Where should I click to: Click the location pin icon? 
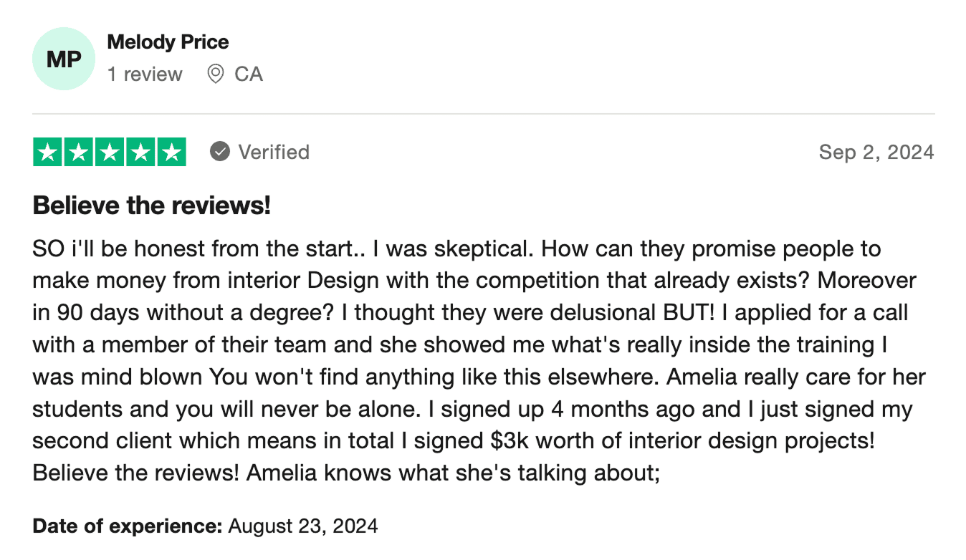tap(215, 74)
